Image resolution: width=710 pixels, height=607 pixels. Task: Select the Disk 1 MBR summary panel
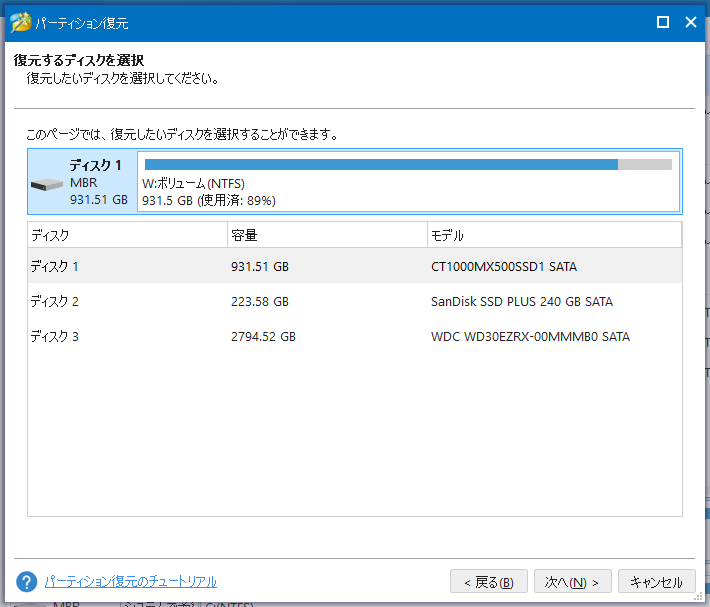pos(82,181)
